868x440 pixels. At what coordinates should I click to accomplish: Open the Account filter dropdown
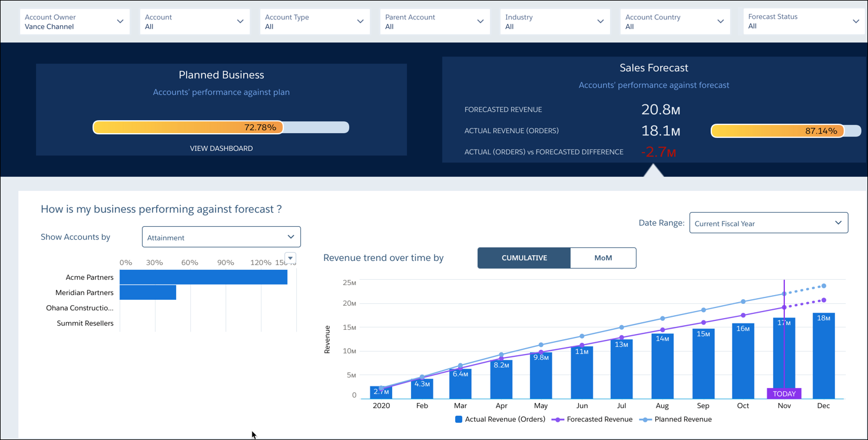(195, 22)
